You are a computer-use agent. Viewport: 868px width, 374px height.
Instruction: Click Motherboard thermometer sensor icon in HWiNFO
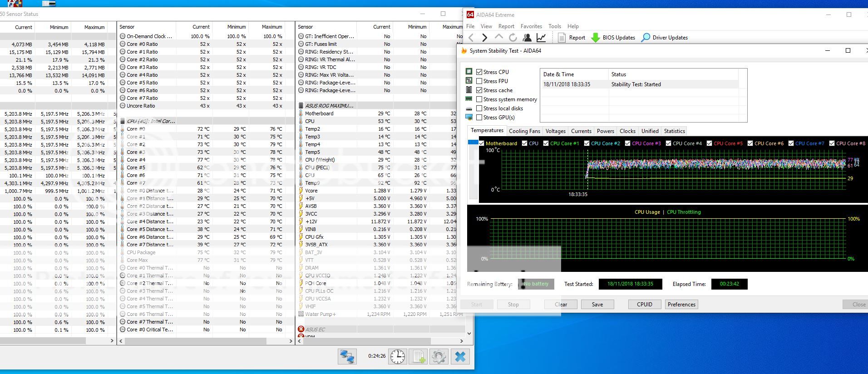pos(301,113)
